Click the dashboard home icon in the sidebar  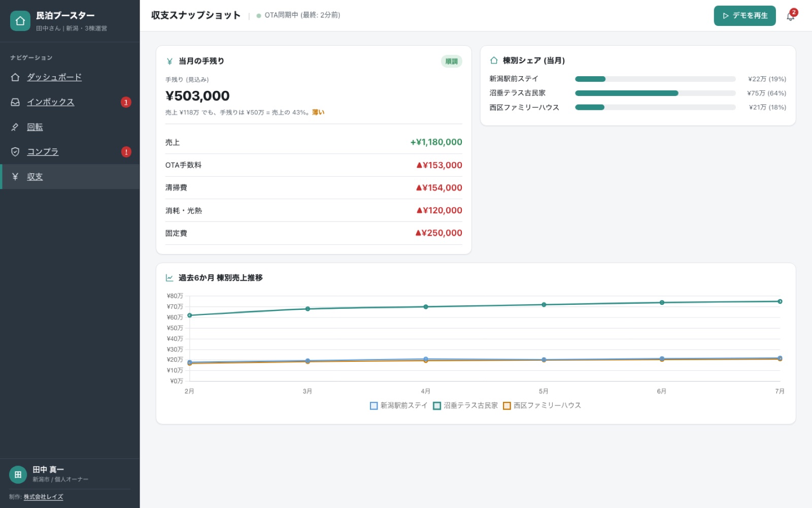(x=15, y=77)
